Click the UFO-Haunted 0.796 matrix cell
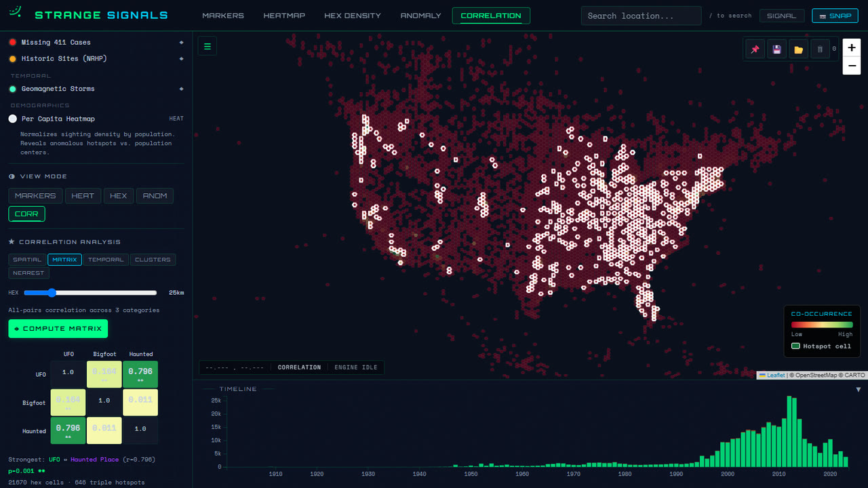868x488 pixels. pos(140,374)
